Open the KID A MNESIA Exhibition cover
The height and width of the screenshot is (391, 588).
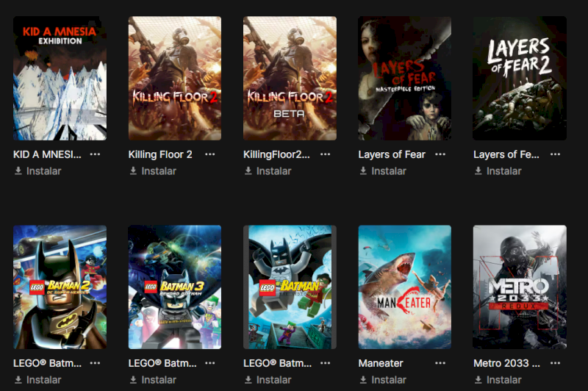tap(60, 78)
